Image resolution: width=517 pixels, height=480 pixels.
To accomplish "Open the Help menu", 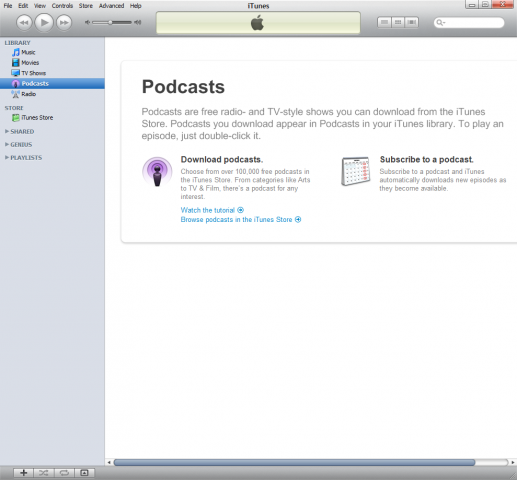I will coord(136,6).
